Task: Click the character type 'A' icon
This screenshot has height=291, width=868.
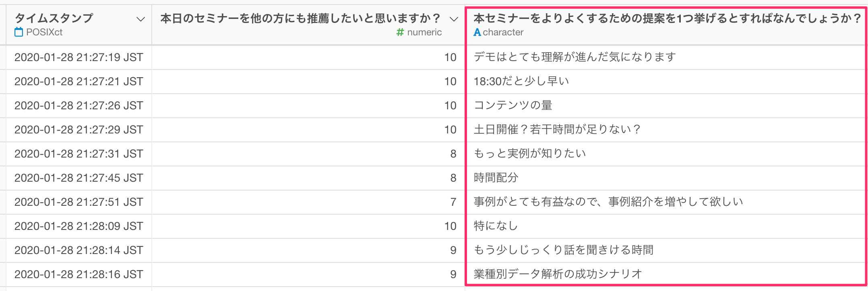Action: click(x=477, y=32)
